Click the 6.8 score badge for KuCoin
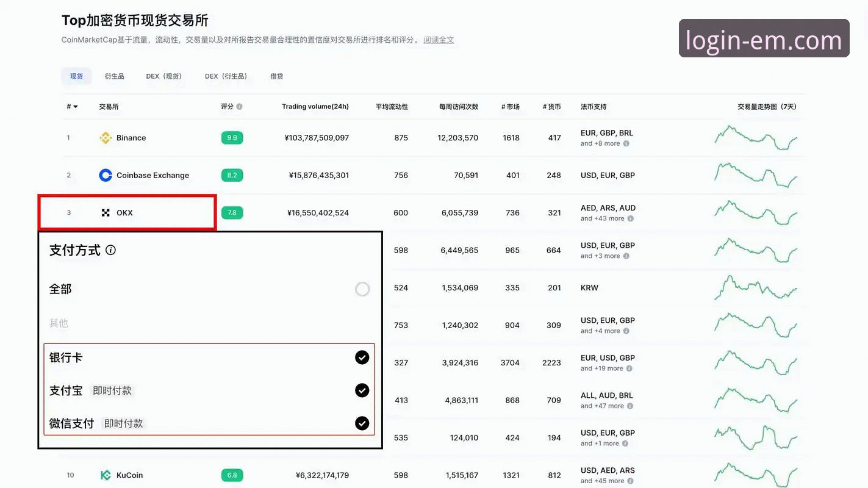The width and height of the screenshot is (868, 488). (x=232, y=475)
